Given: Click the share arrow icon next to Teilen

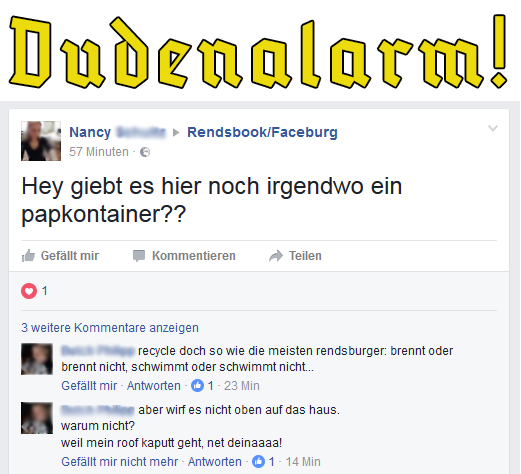Looking at the screenshot, I should [x=276, y=256].
